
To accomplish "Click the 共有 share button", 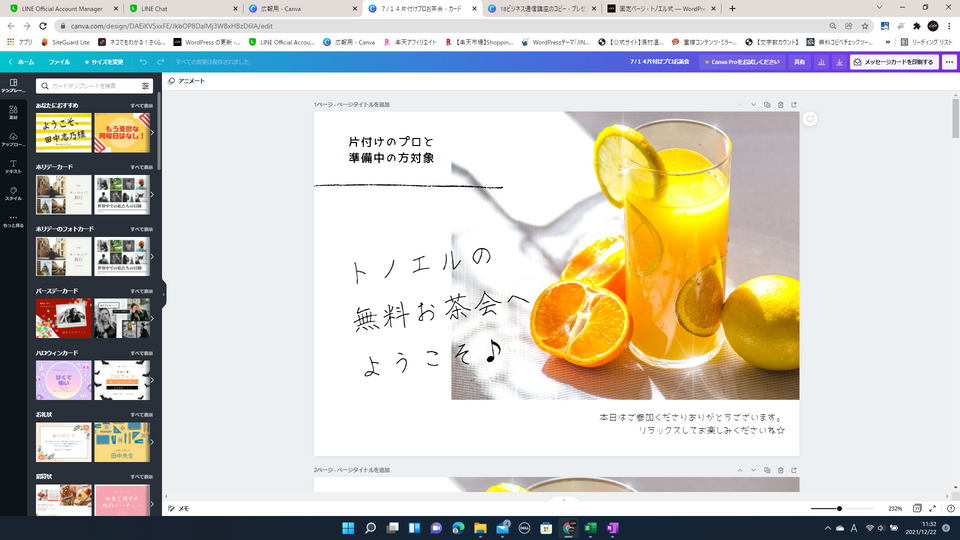I will point(799,62).
